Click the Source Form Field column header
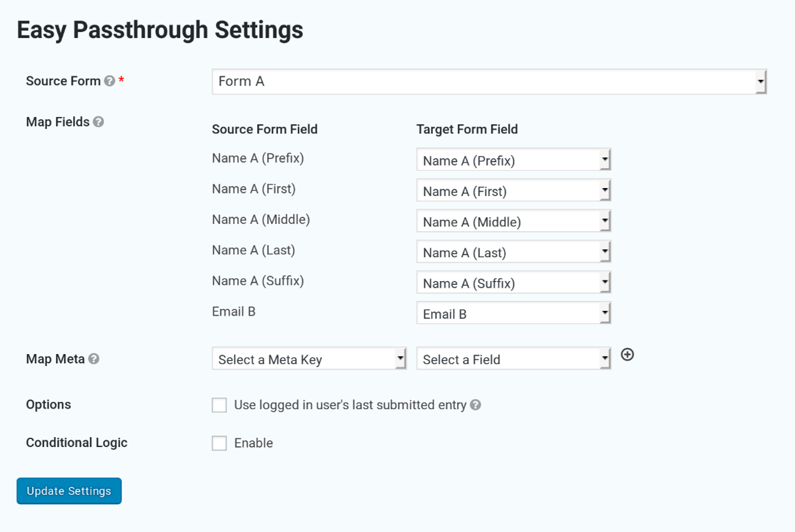This screenshot has height=532, width=795. point(264,130)
